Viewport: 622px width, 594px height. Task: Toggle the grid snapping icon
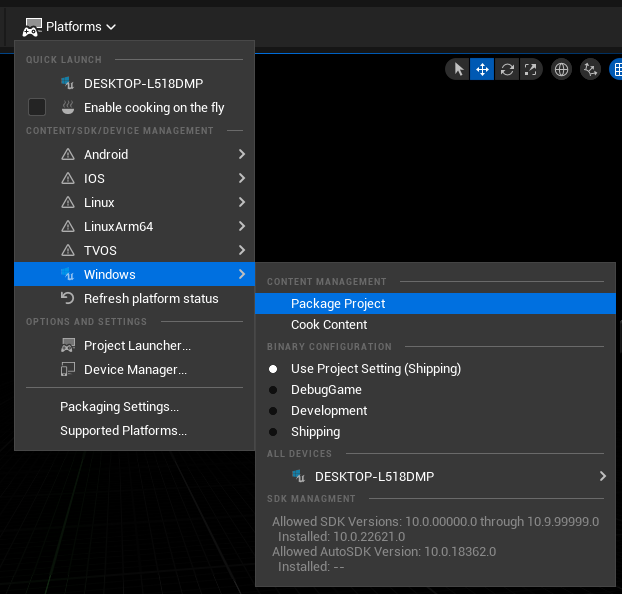(x=616, y=69)
